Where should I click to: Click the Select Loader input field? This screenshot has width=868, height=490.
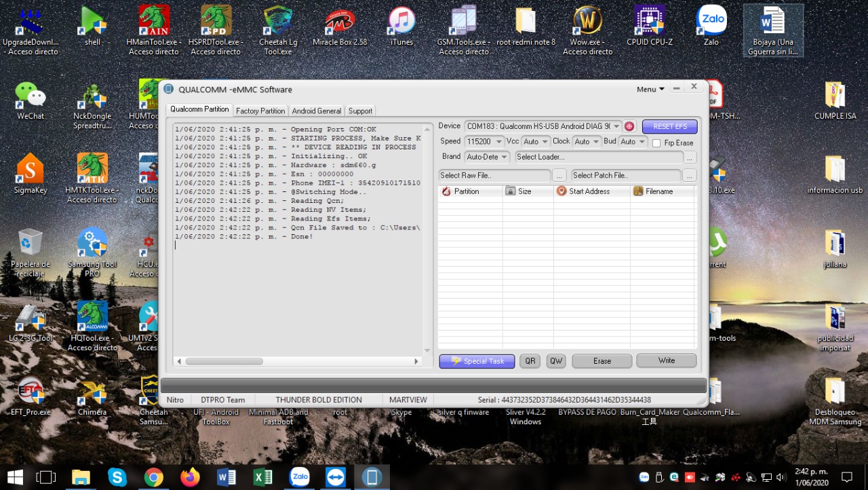coord(599,157)
